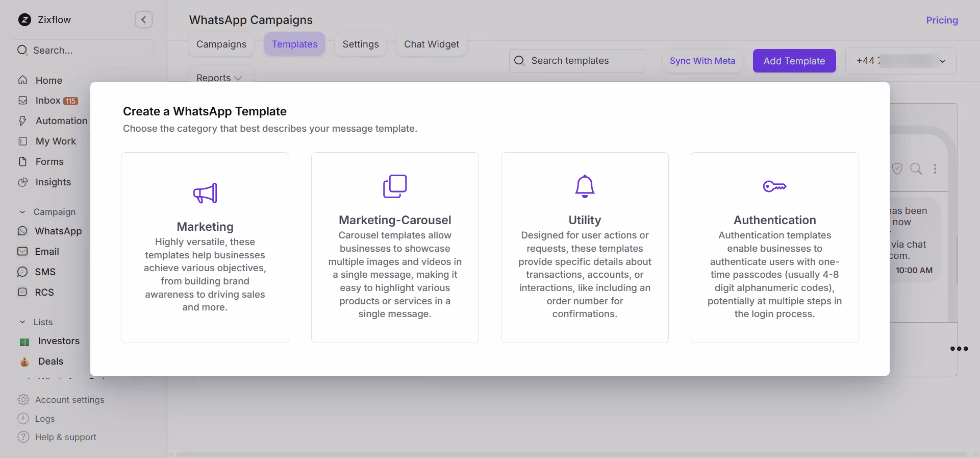This screenshot has width=980, height=458.
Task: Click the Marketing-Carousel stacked squares icon
Action: coord(395,186)
